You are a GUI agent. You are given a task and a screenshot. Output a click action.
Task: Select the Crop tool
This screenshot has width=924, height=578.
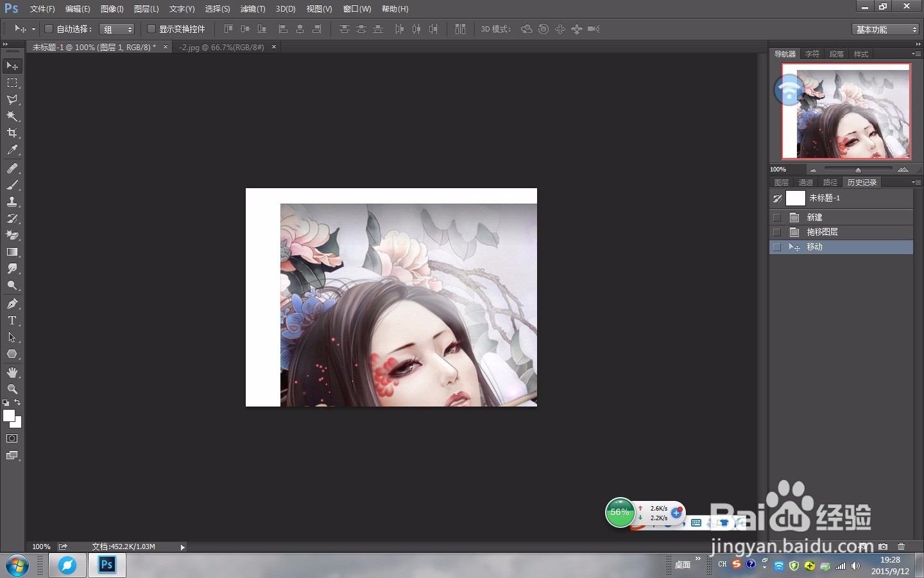[12, 133]
